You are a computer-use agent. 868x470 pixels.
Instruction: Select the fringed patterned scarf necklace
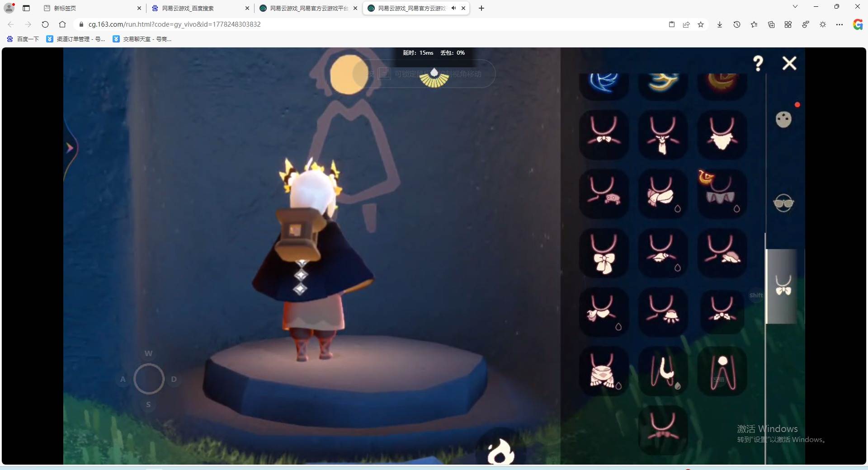[604, 371]
